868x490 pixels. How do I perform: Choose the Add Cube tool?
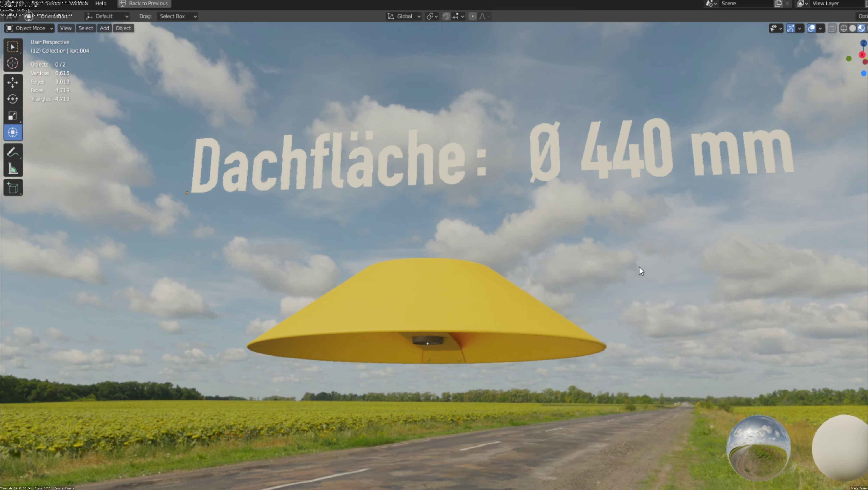[x=13, y=188]
